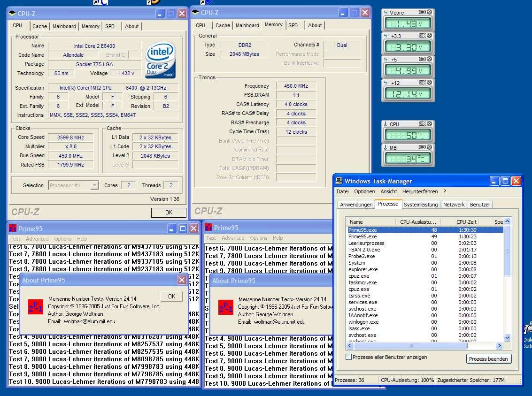This screenshot has width=532, height=396.
Task: Open Mainboard tab in CPU-Z Processor window
Action: (x=64, y=26)
